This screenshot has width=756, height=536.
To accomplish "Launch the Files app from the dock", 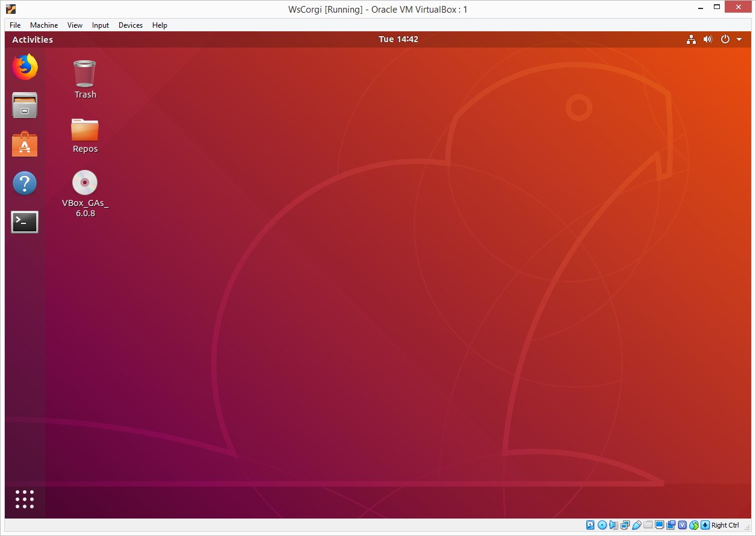I will tap(25, 105).
